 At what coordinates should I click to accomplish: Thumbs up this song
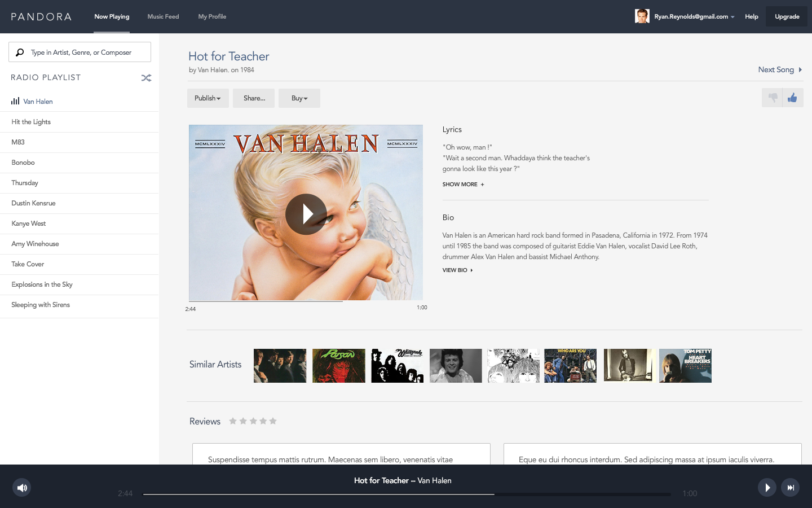(x=793, y=98)
